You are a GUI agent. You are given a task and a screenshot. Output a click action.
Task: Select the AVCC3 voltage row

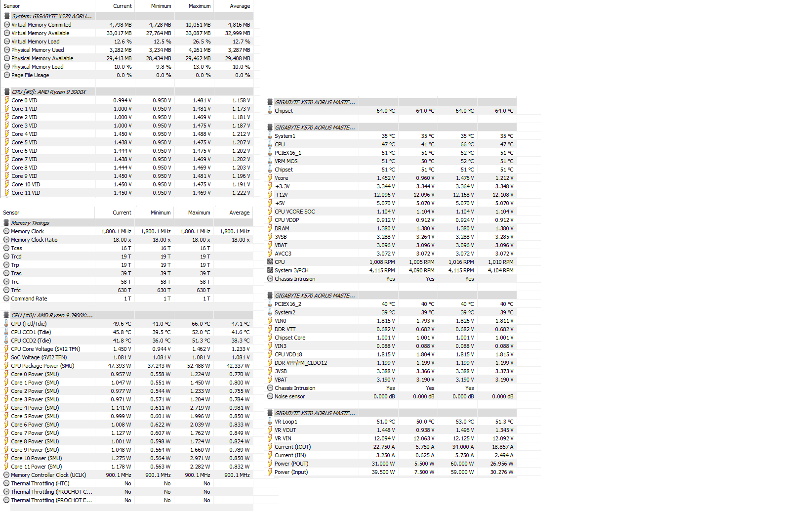392,254
